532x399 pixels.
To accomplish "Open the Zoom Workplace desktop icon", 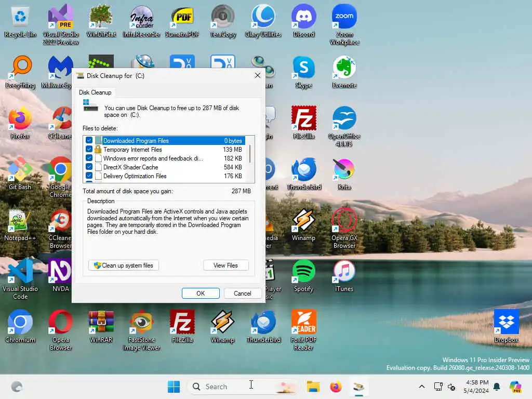I will (x=344, y=24).
